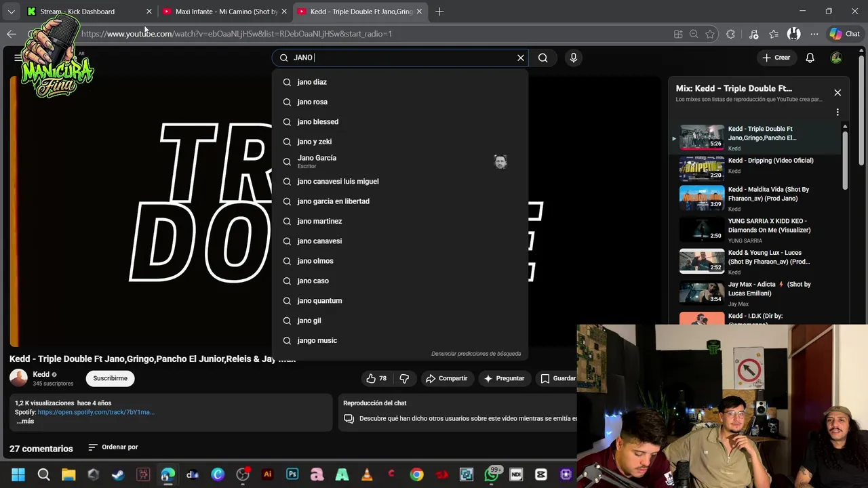Image resolution: width=868 pixels, height=488 pixels.
Task: Click the magnifier search button
Action: tap(542, 58)
